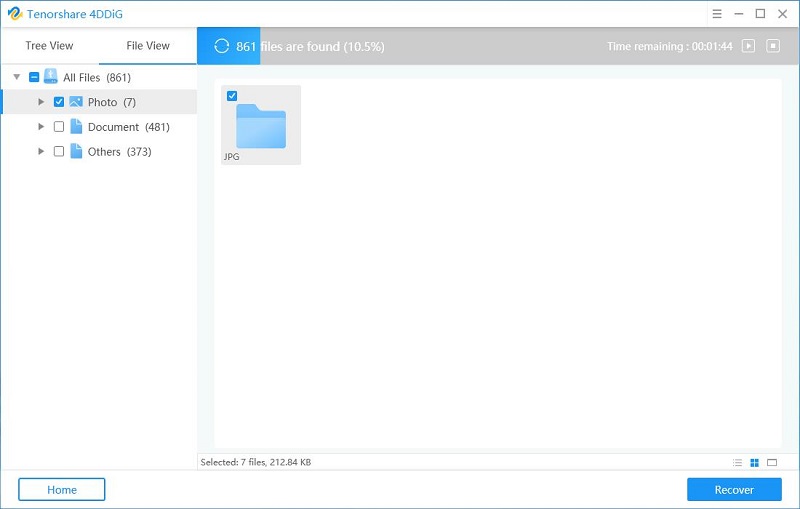Viewport: 800px width, 509px height.
Task: Select the Photo (7) tree row
Action: pos(99,101)
